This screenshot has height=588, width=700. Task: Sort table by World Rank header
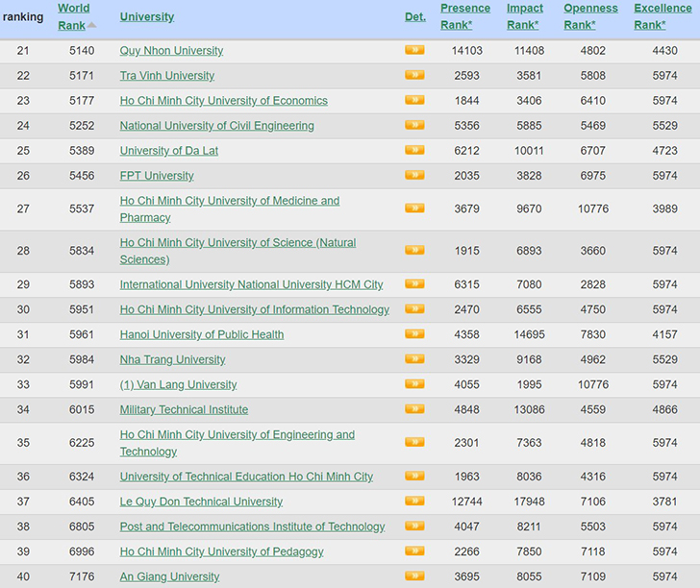(72, 16)
